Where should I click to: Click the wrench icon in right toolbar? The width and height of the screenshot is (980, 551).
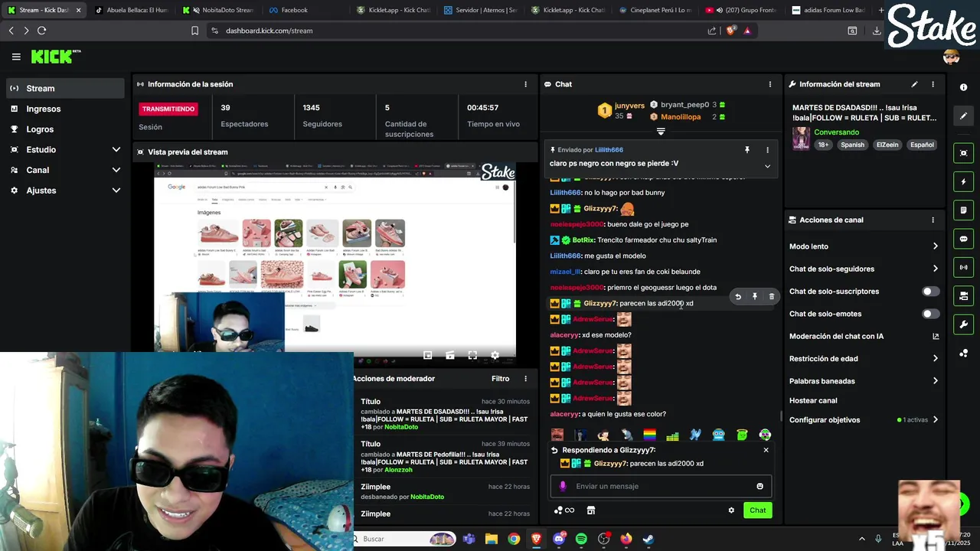[963, 324]
